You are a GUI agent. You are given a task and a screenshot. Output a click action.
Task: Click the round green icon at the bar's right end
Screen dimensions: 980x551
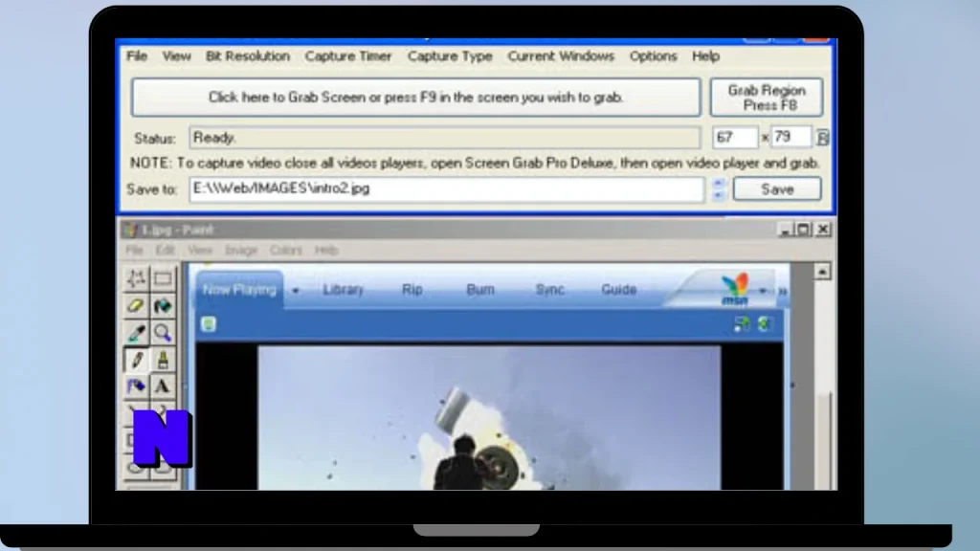tap(764, 323)
